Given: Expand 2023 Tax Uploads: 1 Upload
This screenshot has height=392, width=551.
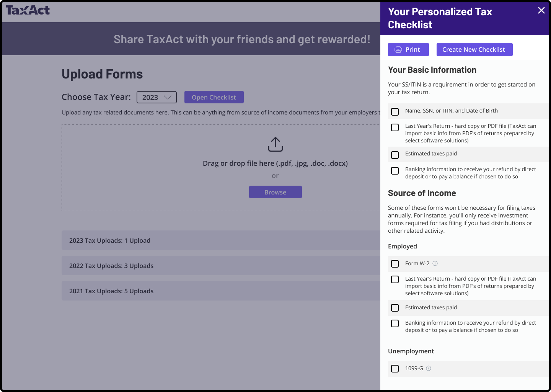Looking at the screenshot, I should coord(221,240).
